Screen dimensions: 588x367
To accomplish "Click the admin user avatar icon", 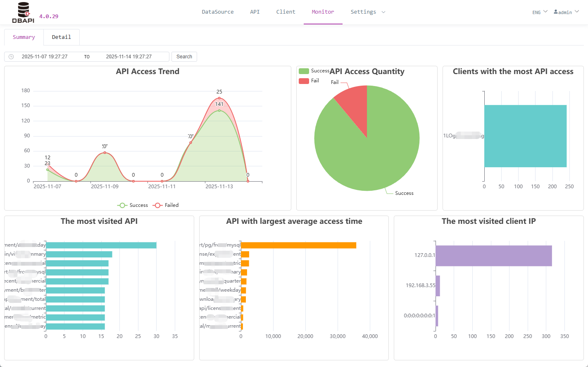I will [555, 12].
